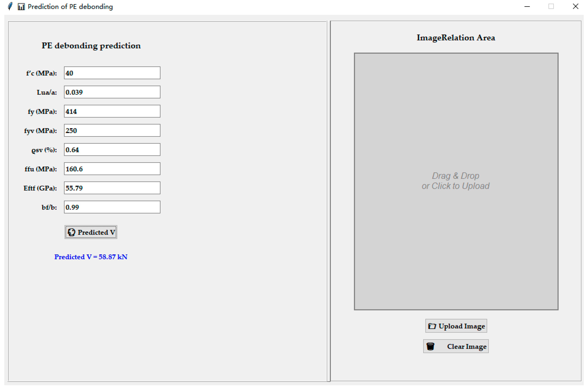Close the Prediction of PE debonding window
Screen dimensions: 588x389
pos(575,6)
